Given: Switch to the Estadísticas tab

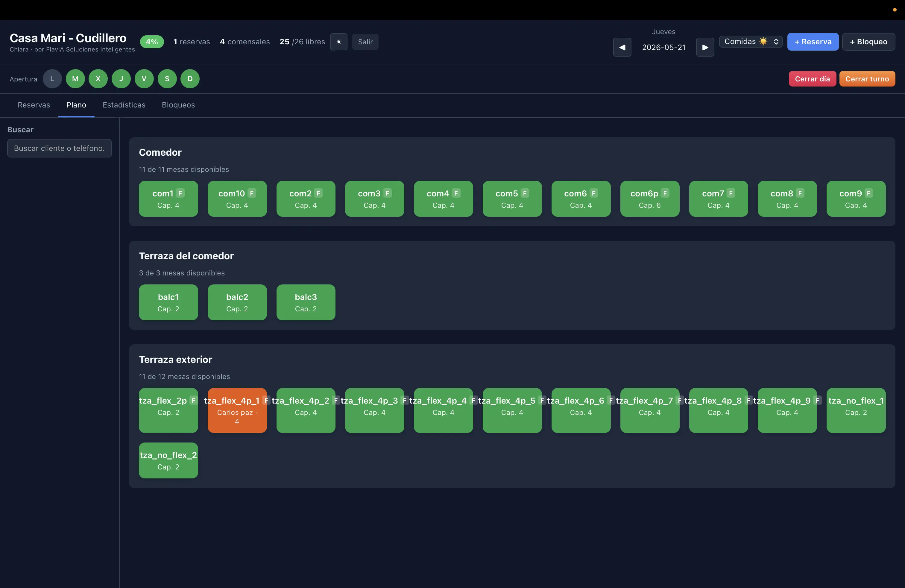Looking at the screenshot, I should (124, 105).
